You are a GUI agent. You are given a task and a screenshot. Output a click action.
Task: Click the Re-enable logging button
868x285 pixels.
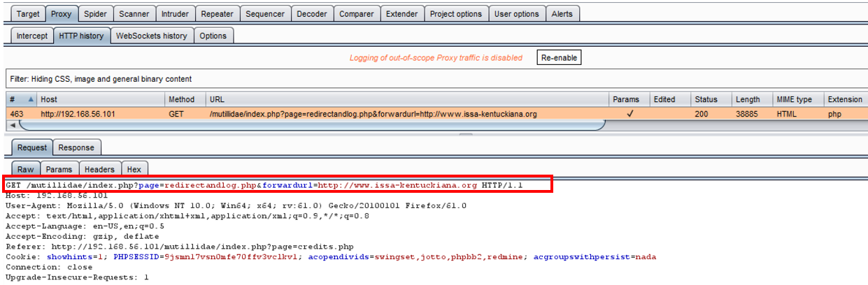tap(559, 58)
